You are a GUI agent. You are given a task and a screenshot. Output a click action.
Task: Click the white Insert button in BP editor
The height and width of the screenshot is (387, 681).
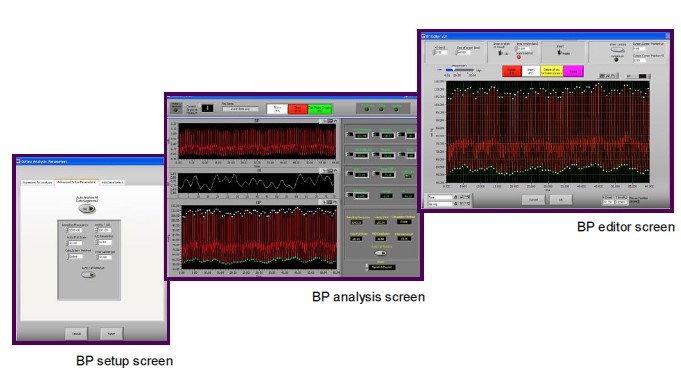531,71
